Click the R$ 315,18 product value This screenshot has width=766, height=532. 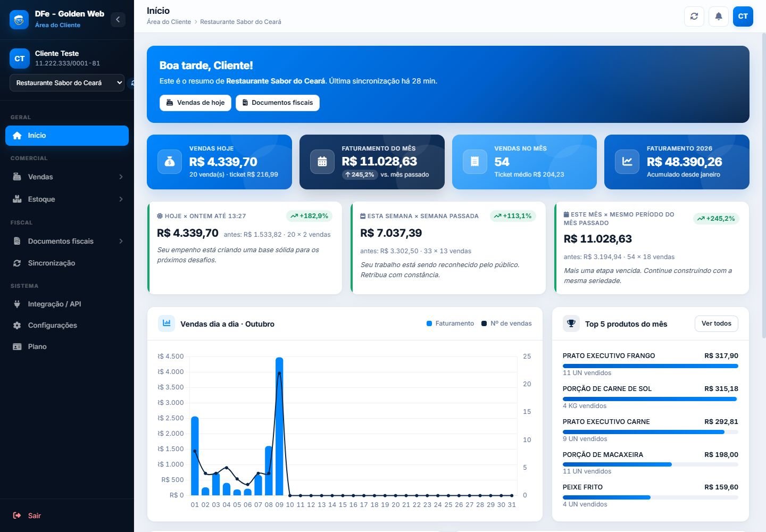tap(721, 389)
